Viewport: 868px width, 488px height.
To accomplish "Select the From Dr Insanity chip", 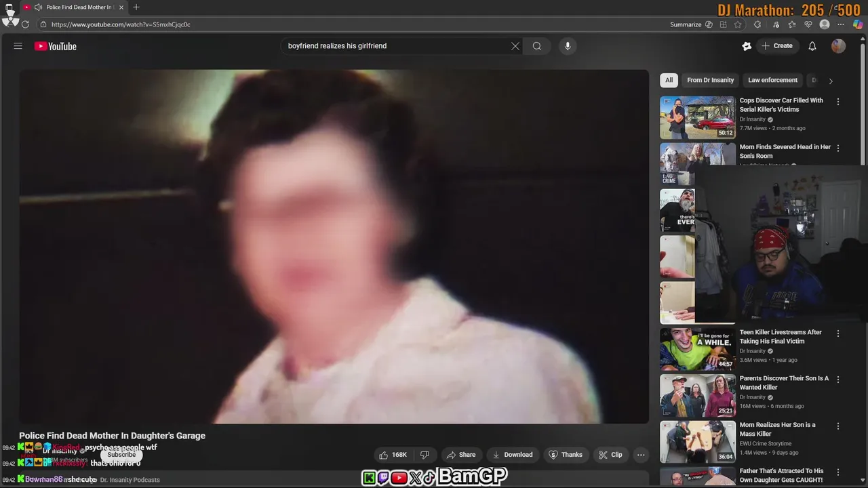I will tap(710, 80).
